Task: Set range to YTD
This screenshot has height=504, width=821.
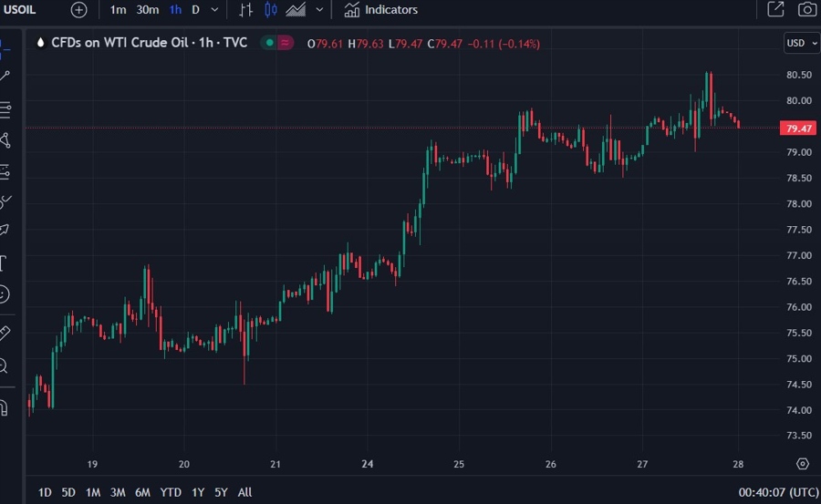Action: click(x=171, y=492)
